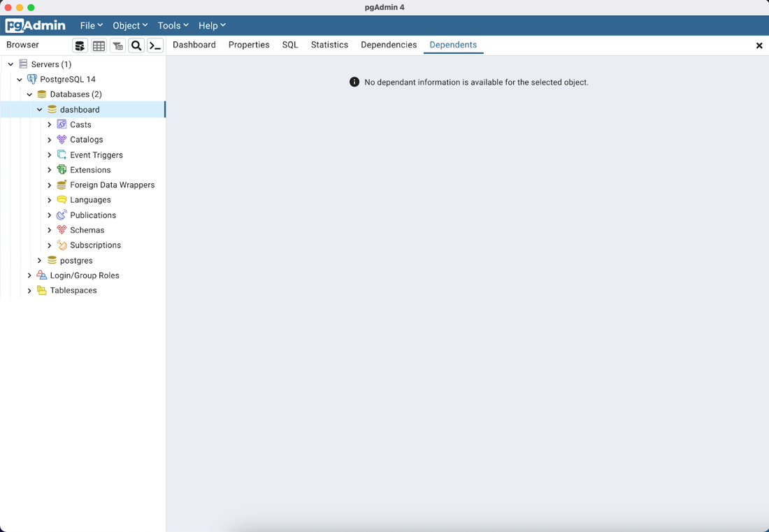Viewport: 769px width, 532px height.
Task: Click the Publications satellite icon
Action: click(62, 215)
